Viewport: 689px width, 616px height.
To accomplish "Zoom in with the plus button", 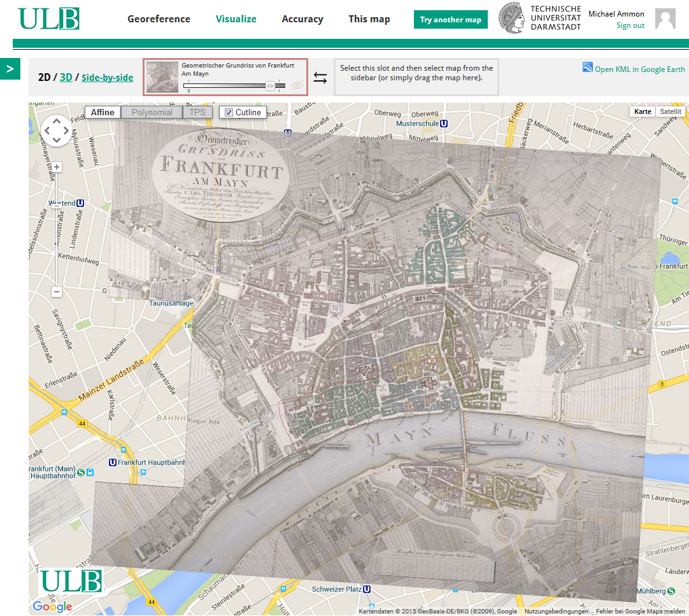I will click(57, 167).
